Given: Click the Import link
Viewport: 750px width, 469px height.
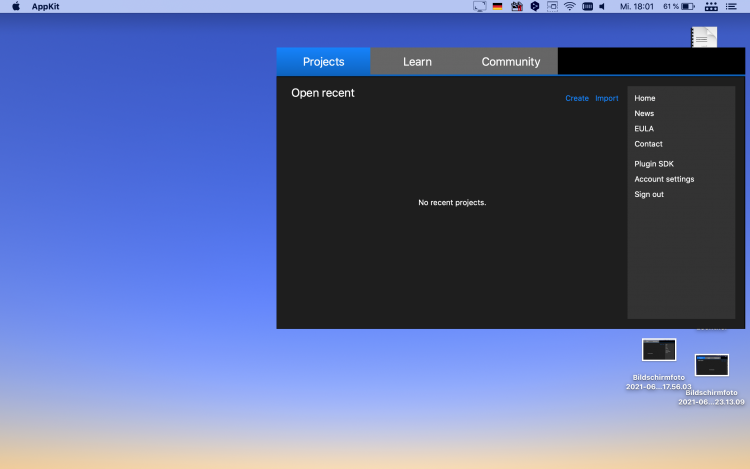Looking at the screenshot, I should coord(607,98).
